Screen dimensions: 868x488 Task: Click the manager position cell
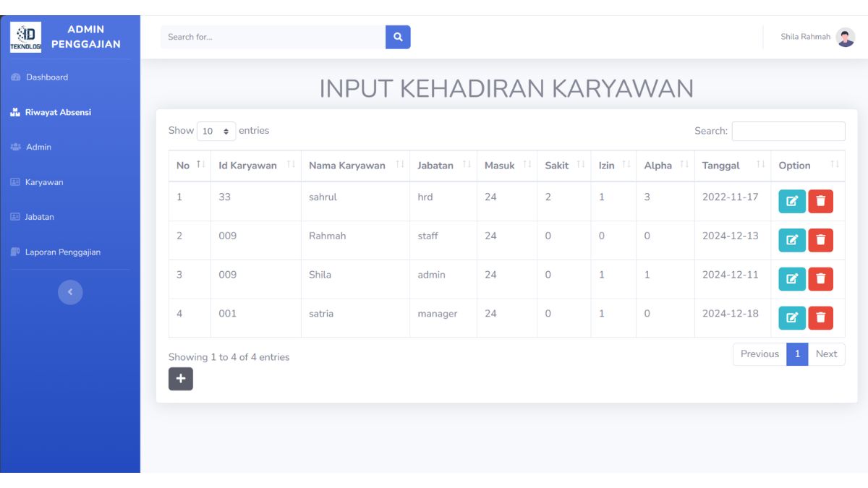[438, 314]
